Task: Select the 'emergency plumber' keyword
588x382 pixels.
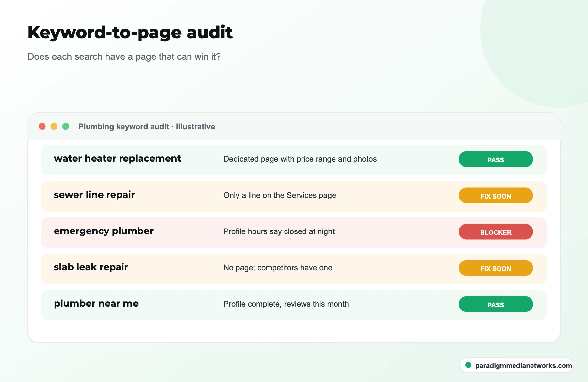Action: tap(104, 231)
